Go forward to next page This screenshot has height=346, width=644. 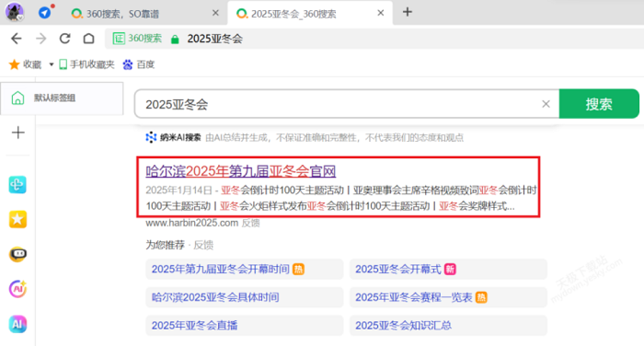(x=41, y=39)
